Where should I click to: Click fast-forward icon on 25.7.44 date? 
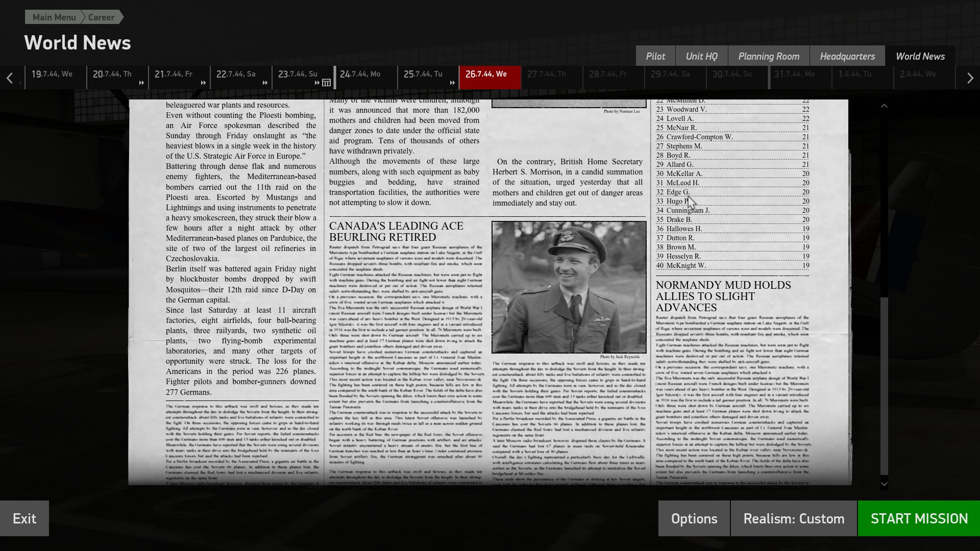pos(452,83)
